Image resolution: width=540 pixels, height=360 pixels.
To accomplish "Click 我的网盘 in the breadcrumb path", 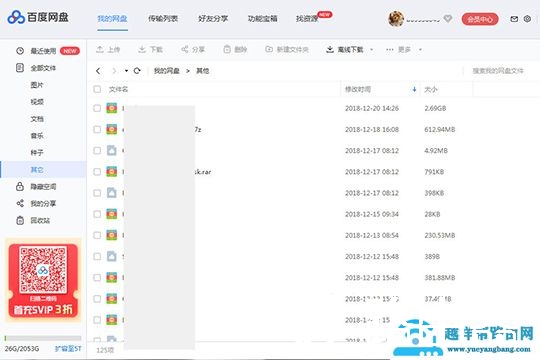I will click(x=167, y=71).
